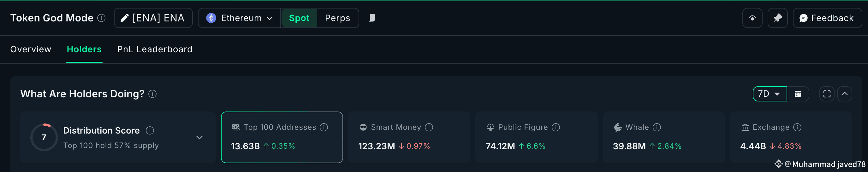Select the Spot market toggle
Viewport: 868px width, 172px height.
coord(299,18)
